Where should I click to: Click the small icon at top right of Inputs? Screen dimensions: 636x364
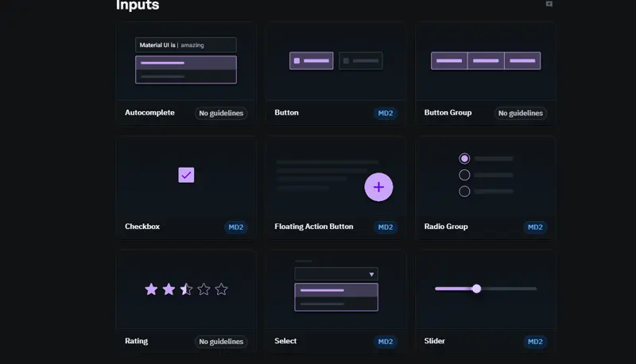[549, 4]
